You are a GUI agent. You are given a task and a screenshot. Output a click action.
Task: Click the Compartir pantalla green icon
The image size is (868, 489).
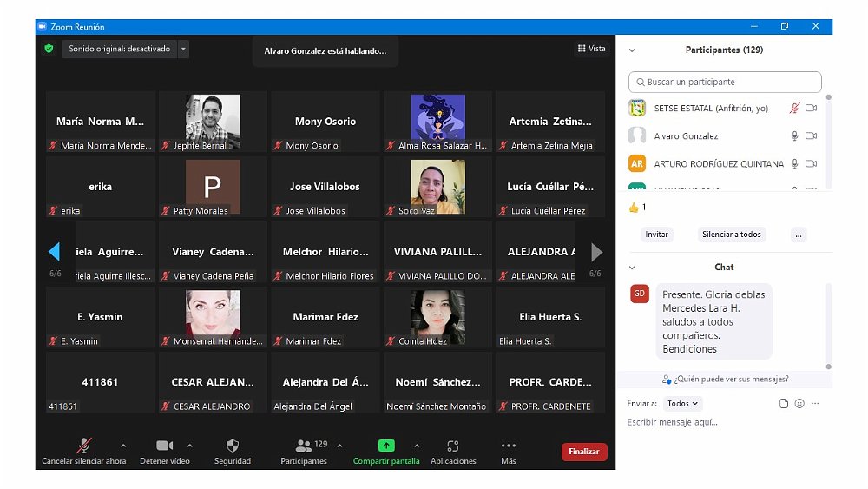(x=386, y=446)
